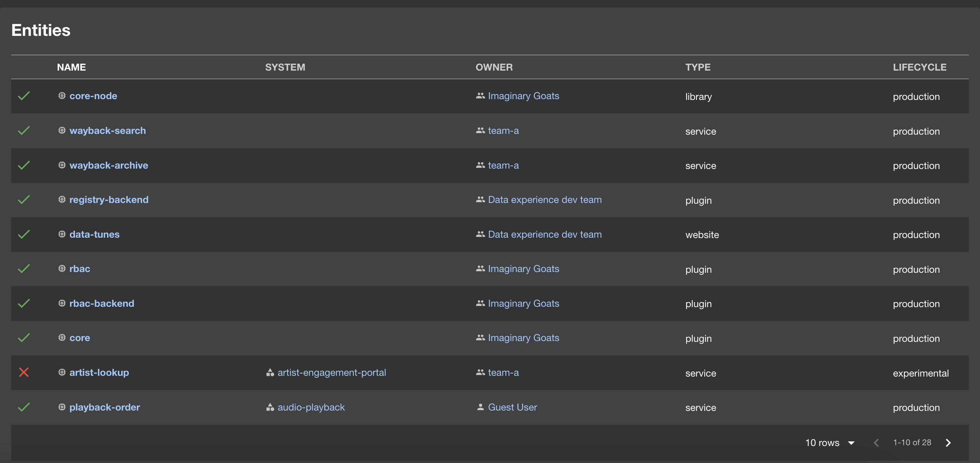Open the playback-order entity link
980x463 pixels.
click(x=105, y=407)
